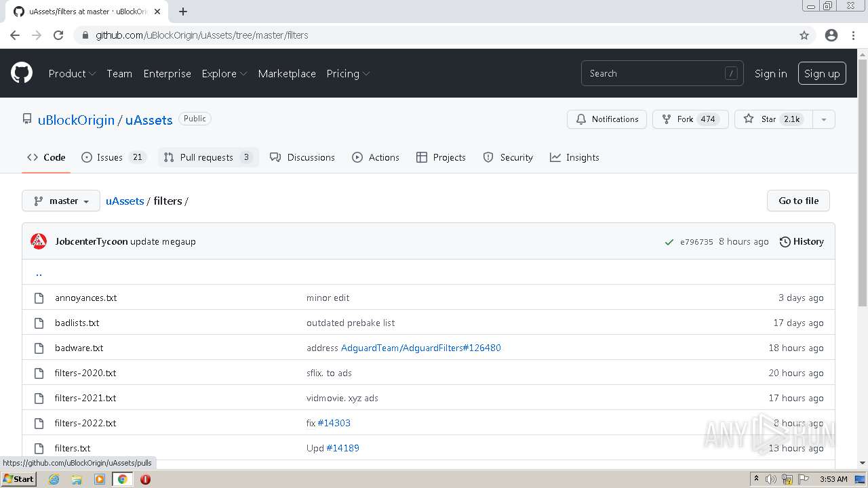The height and width of the screenshot is (488, 868).
Task: Click the annoyances.txt file icon
Action: (39, 298)
